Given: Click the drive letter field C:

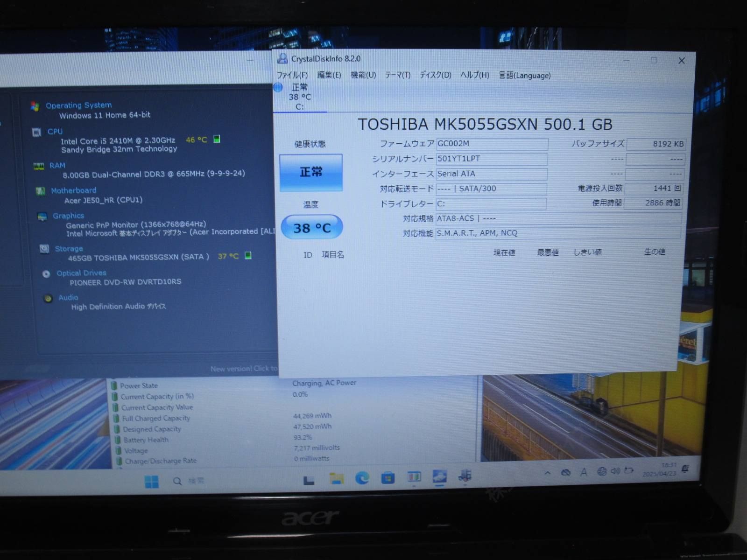Looking at the screenshot, I should [x=491, y=203].
